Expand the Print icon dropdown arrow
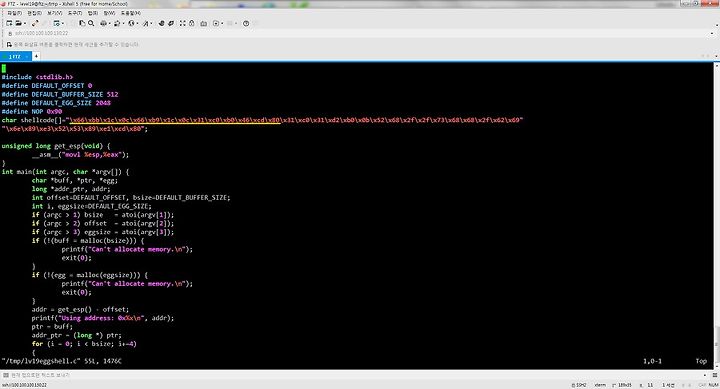 point(109,23)
